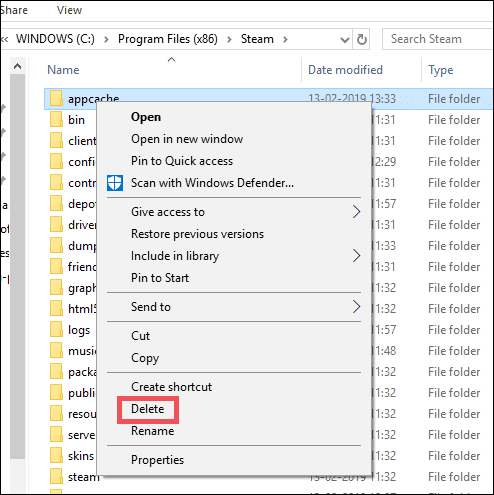Open the address bar history dropdown
The width and height of the screenshot is (494, 495).
[x=345, y=40]
